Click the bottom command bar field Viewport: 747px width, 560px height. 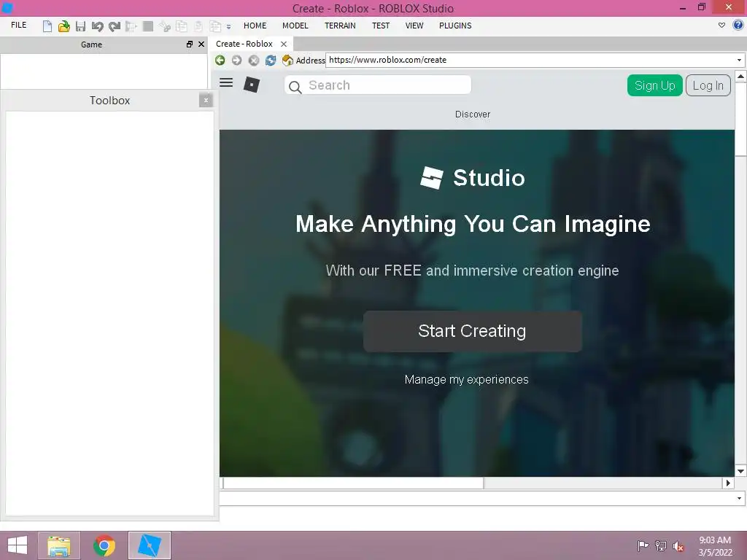coord(477,499)
